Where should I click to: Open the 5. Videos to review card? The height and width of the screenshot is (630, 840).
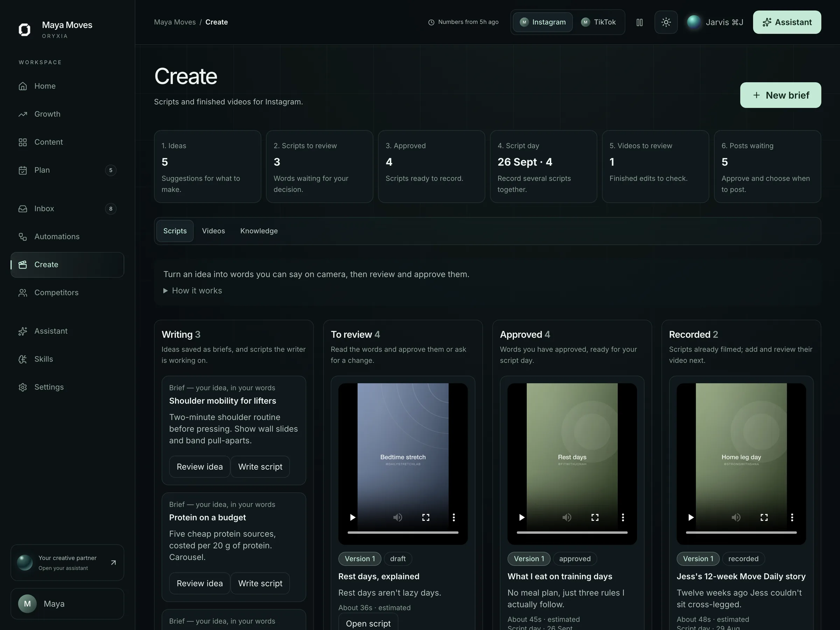click(656, 167)
